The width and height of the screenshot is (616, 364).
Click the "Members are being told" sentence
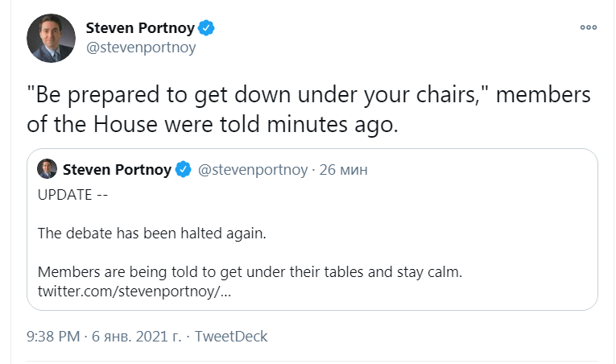[250, 272]
